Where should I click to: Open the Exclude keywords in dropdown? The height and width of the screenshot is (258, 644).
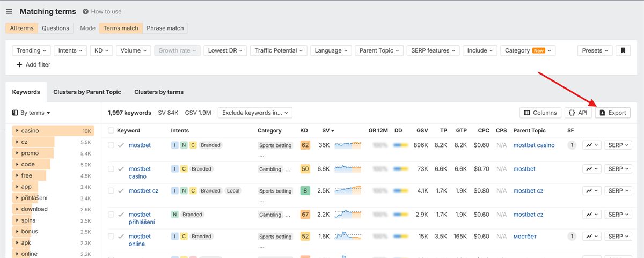pyautogui.click(x=255, y=113)
